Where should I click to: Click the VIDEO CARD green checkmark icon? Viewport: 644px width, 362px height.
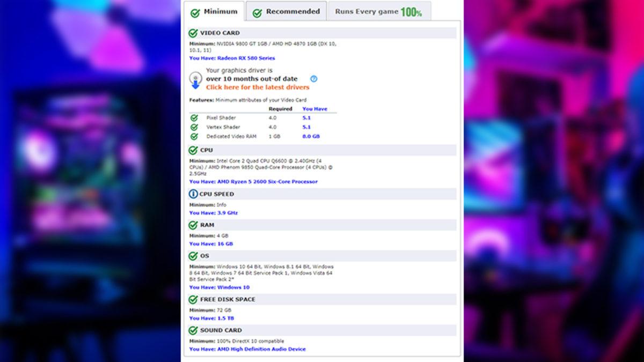pyautogui.click(x=193, y=33)
